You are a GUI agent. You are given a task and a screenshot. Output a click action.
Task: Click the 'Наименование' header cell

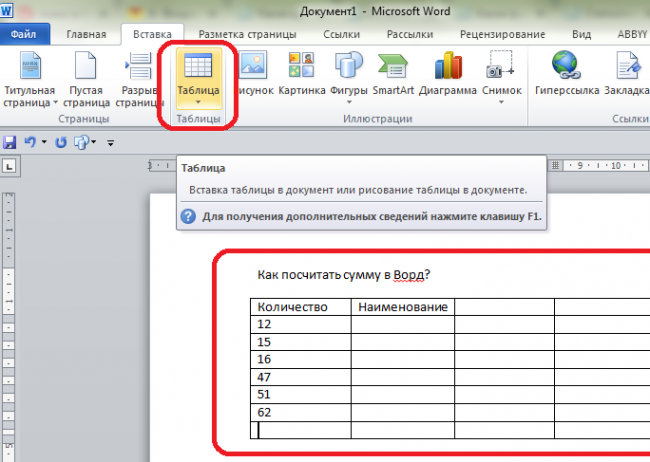click(x=403, y=307)
